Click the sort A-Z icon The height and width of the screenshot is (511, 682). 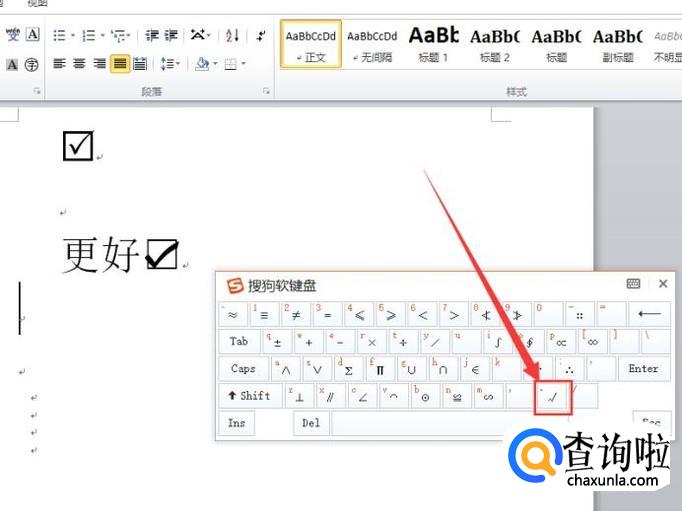pyautogui.click(x=232, y=35)
